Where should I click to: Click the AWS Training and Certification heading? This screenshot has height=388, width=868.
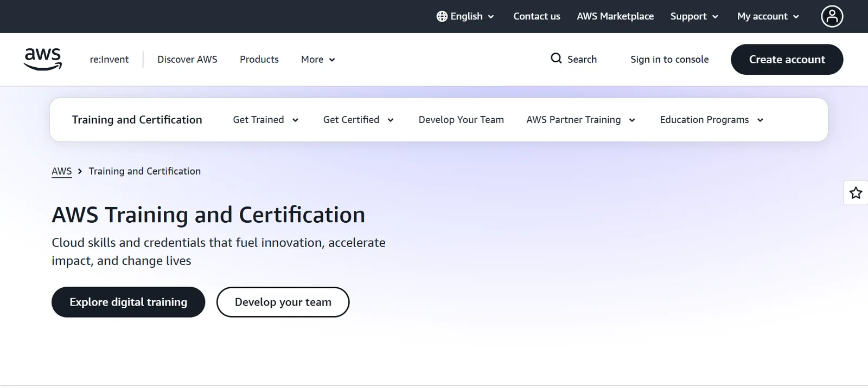(208, 215)
